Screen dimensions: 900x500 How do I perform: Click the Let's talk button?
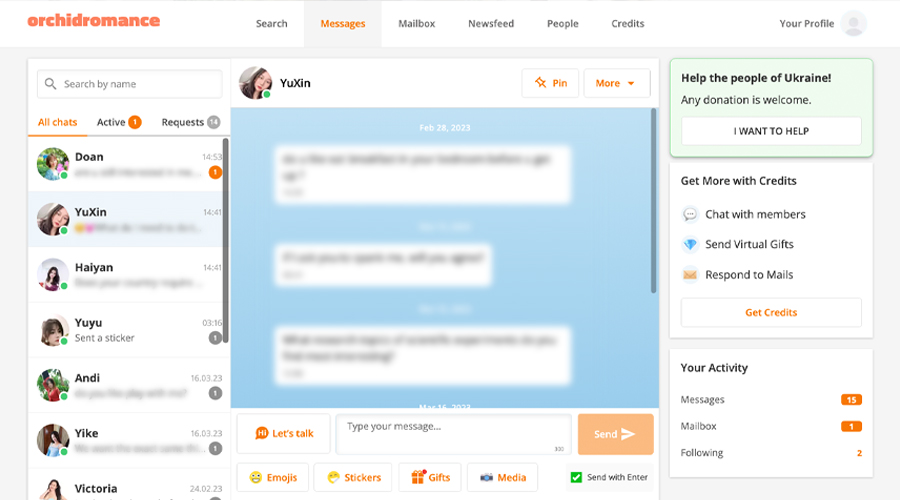[284, 433]
